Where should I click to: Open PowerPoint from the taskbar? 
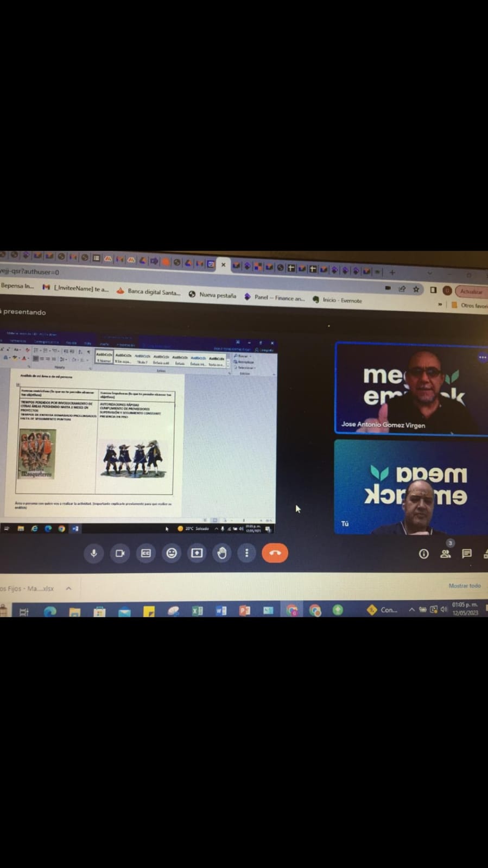(245, 611)
